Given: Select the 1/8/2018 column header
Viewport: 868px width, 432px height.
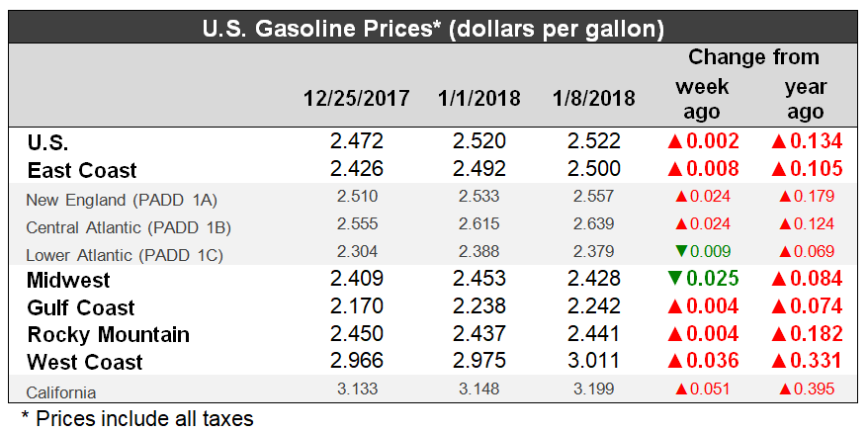Looking at the screenshot, I should pyautogui.click(x=594, y=100).
